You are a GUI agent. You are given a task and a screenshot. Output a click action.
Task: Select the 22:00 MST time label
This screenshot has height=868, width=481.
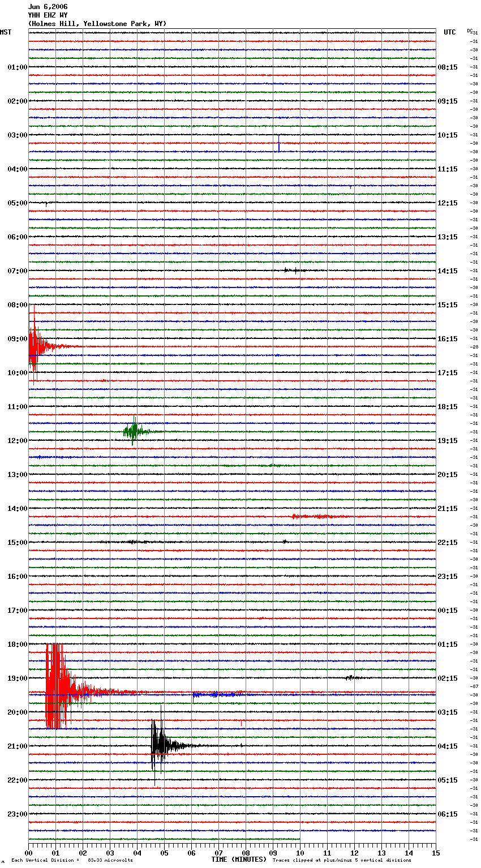click(x=17, y=780)
